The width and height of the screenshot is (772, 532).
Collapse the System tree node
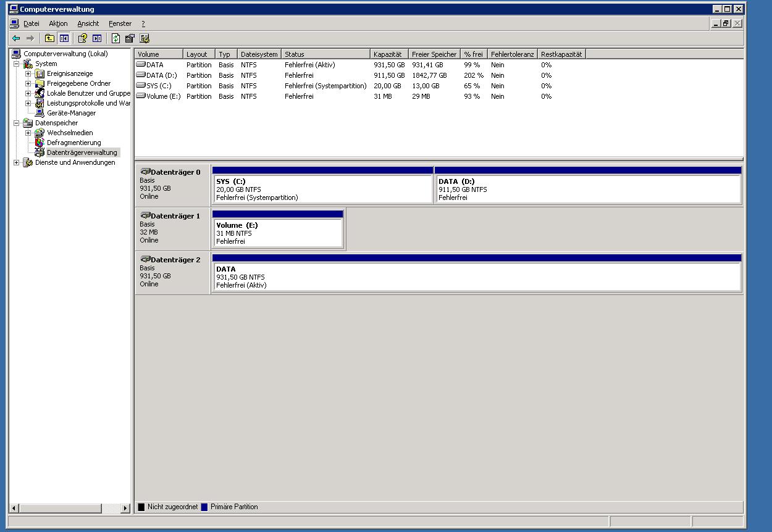(17, 64)
